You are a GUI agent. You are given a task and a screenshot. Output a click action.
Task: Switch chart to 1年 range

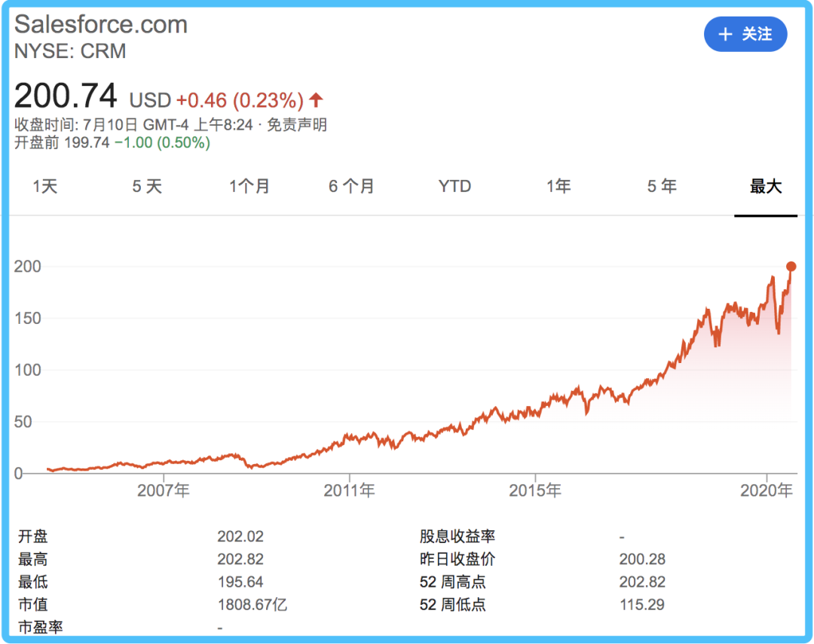[558, 186]
